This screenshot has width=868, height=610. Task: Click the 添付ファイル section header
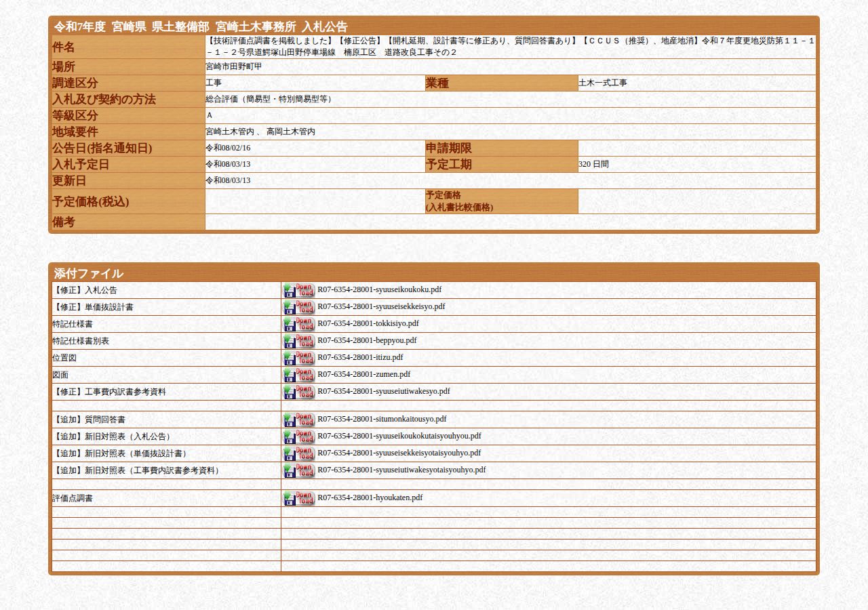(89, 273)
